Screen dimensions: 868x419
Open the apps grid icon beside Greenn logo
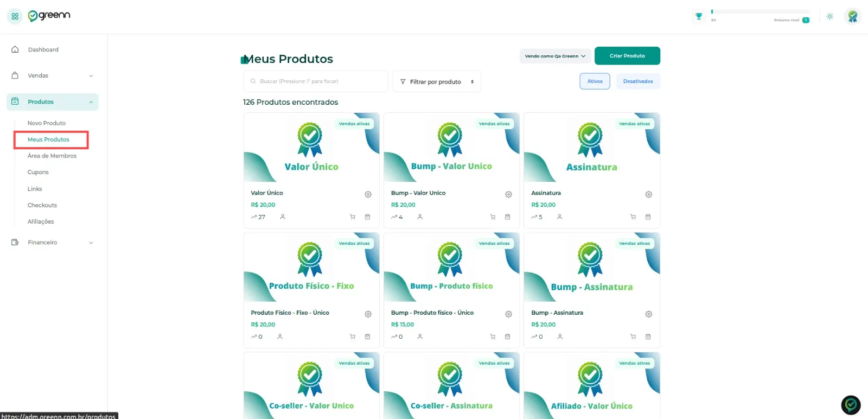point(15,16)
